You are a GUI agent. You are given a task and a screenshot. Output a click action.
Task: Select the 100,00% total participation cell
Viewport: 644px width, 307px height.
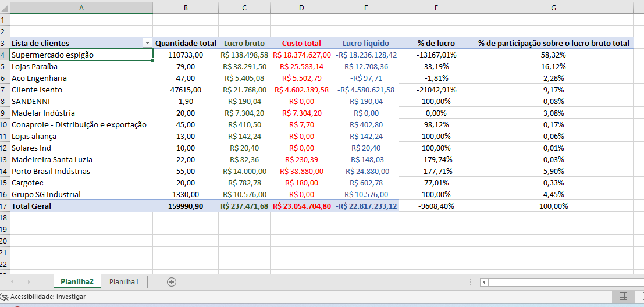coord(554,206)
